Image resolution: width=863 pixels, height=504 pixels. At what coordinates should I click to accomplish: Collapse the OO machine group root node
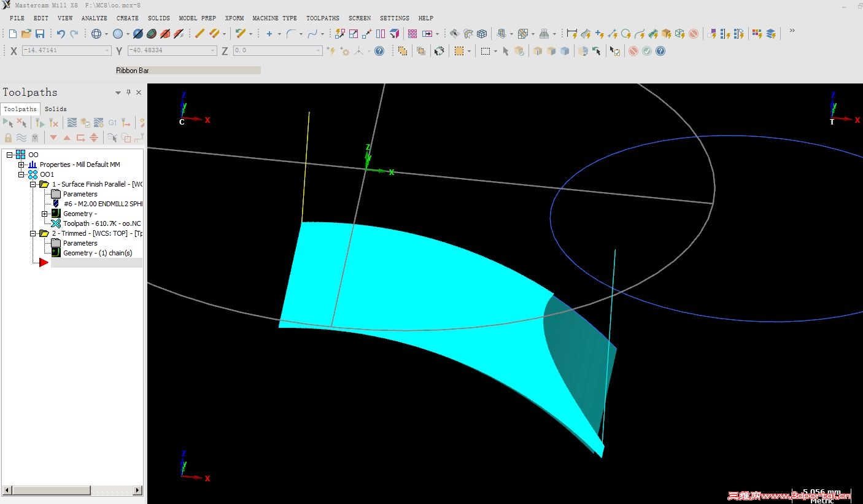tap(10, 155)
